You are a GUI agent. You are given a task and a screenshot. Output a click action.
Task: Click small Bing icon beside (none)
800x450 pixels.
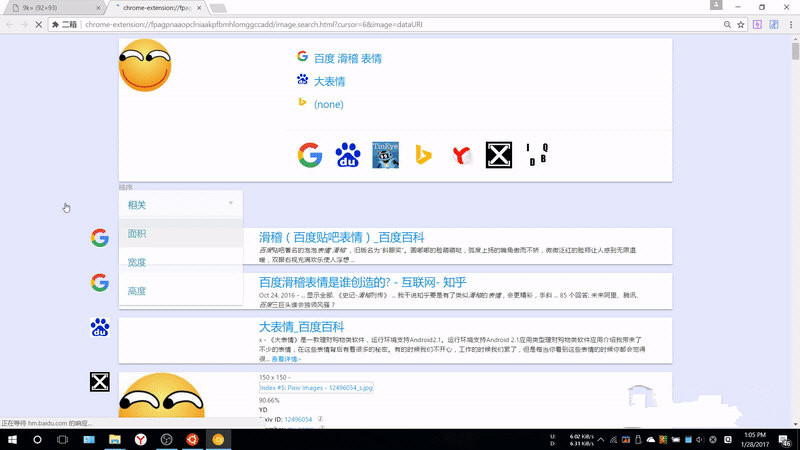[303, 102]
